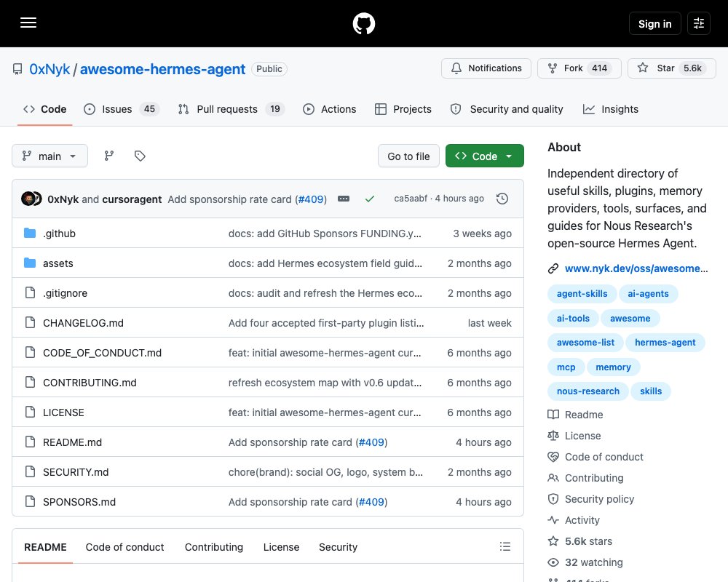Click the ai-agents topic tag
Screen dimensions: 728x582
coord(648,293)
